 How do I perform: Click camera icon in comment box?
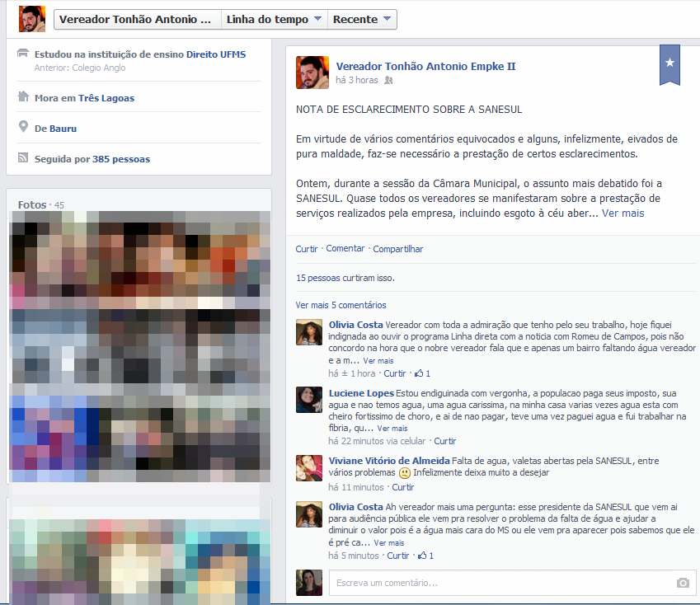coord(683,583)
